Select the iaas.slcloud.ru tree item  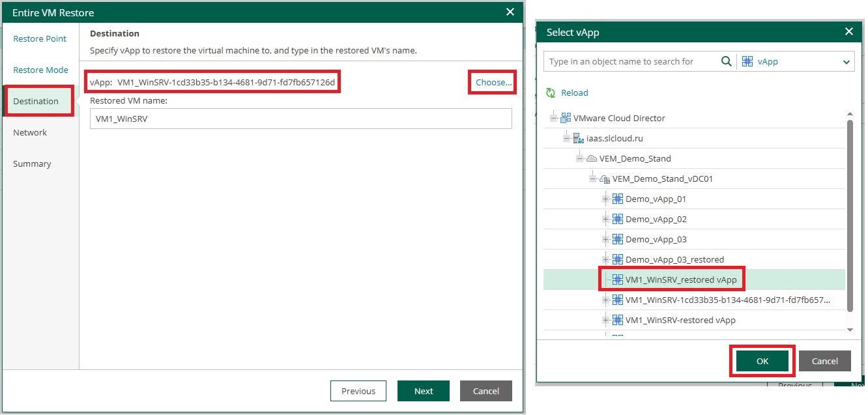(615, 138)
